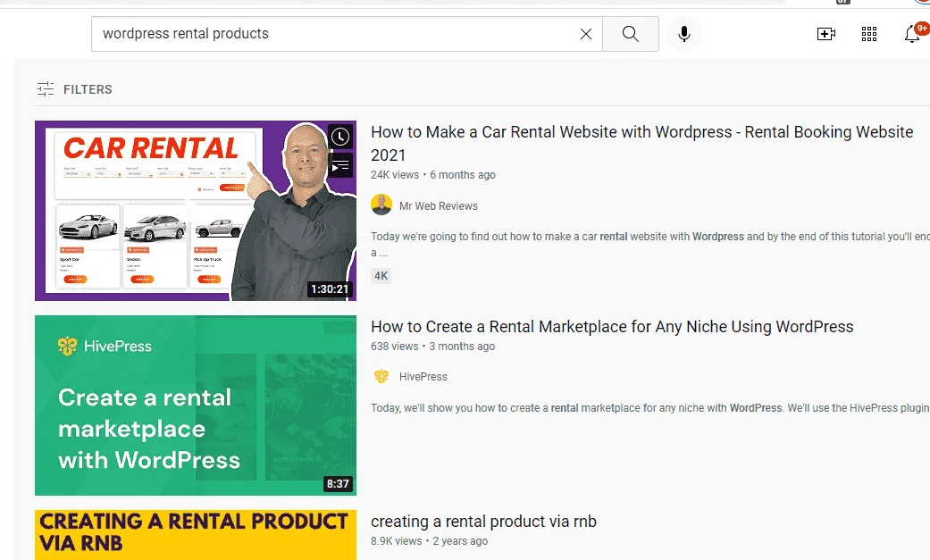Click '8.9K views • 2 years ago' text
Screen dimensions: 930x560
429,540
